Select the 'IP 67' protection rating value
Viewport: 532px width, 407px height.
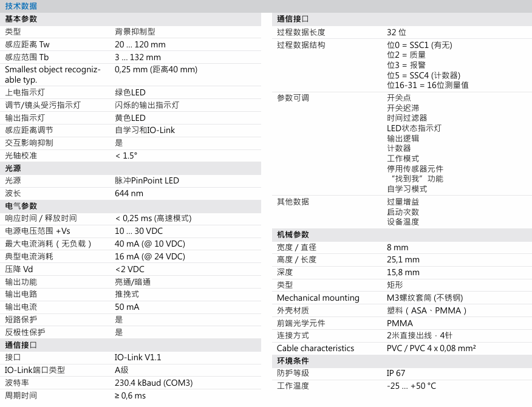pyautogui.click(x=395, y=374)
